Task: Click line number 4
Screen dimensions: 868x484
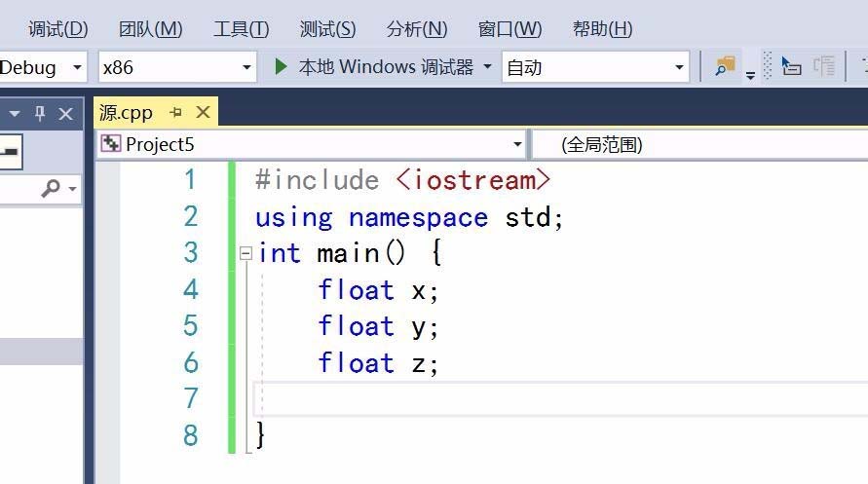Action: coord(190,289)
